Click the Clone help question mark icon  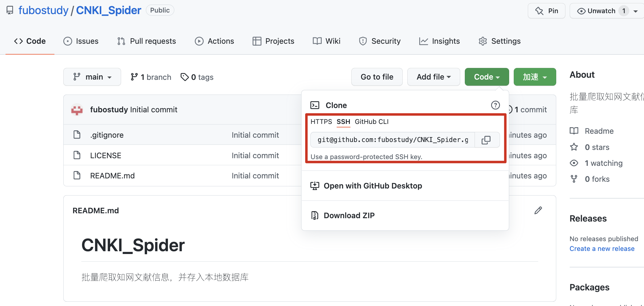coord(495,105)
